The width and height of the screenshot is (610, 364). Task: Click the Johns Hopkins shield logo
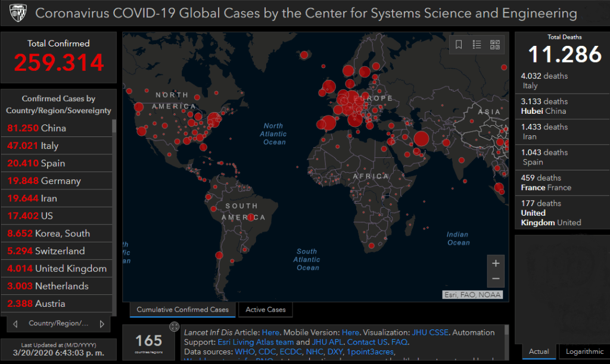click(17, 13)
